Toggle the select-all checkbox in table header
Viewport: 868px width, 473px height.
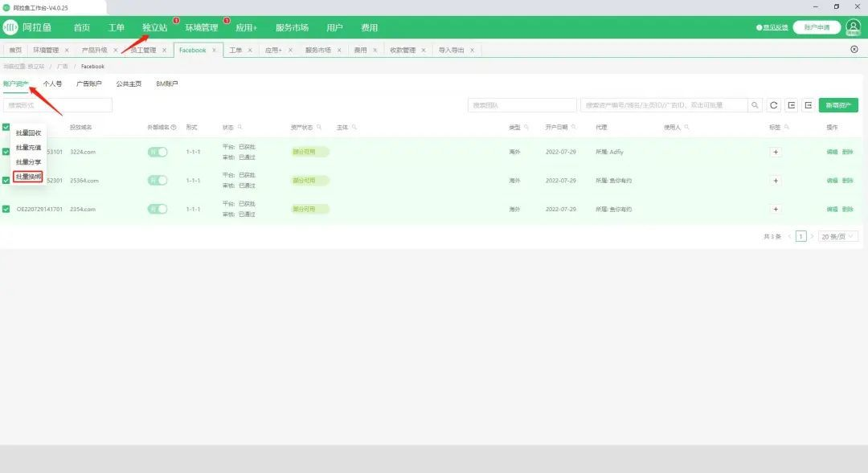(x=6, y=127)
